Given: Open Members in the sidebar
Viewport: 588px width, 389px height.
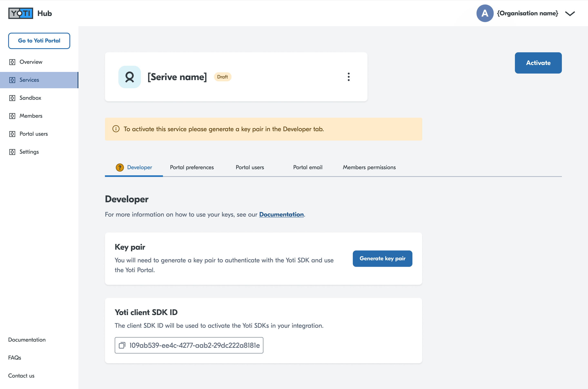Looking at the screenshot, I should click(31, 116).
